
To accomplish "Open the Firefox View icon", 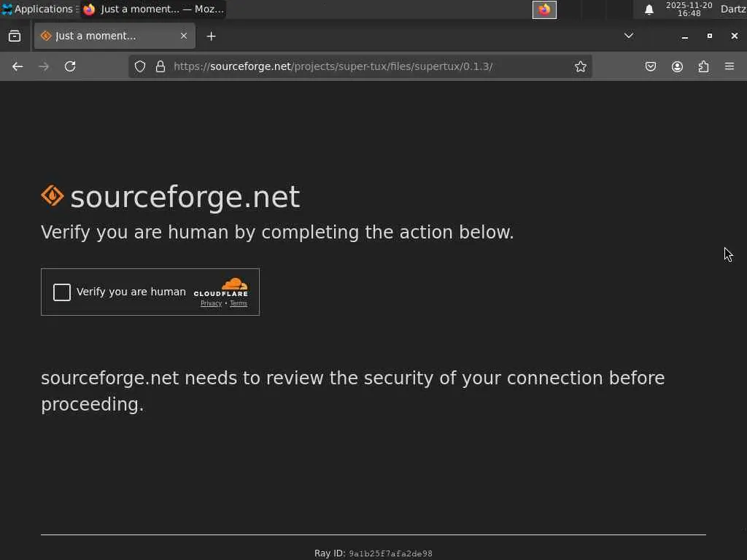I will [15, 36].
